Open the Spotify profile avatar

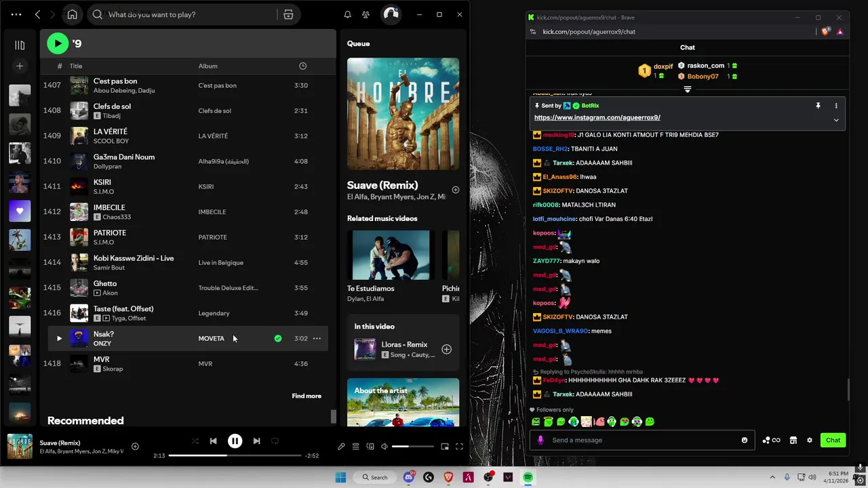(391, 14)
